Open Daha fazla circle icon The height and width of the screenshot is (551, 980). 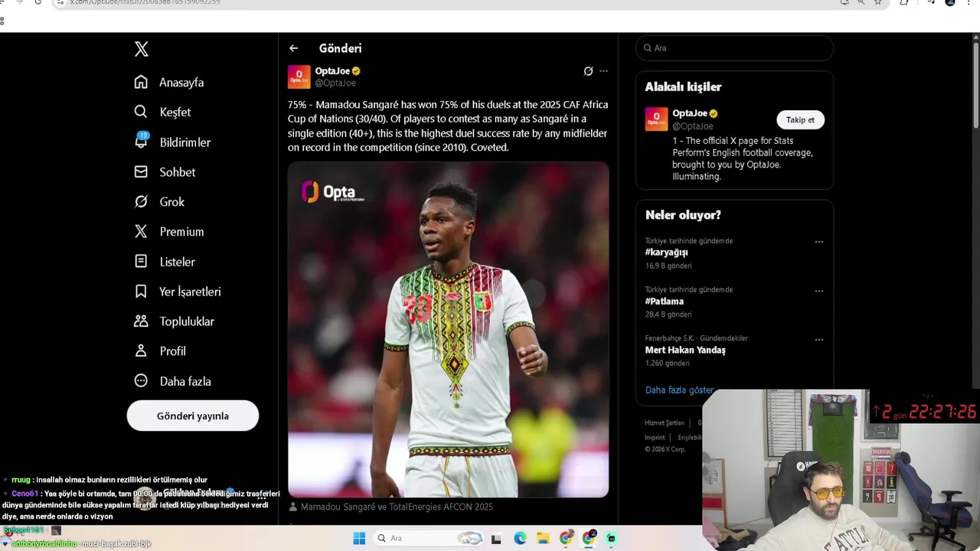141,380
